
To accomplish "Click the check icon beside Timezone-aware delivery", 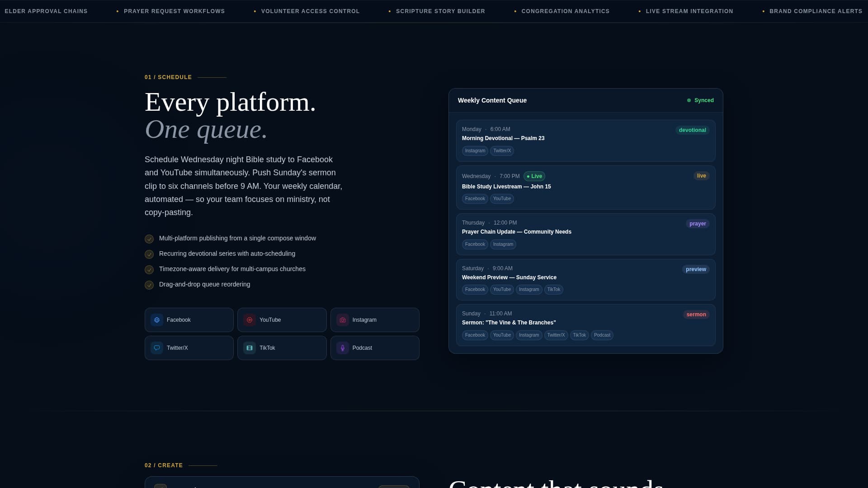I will (149, 270).
